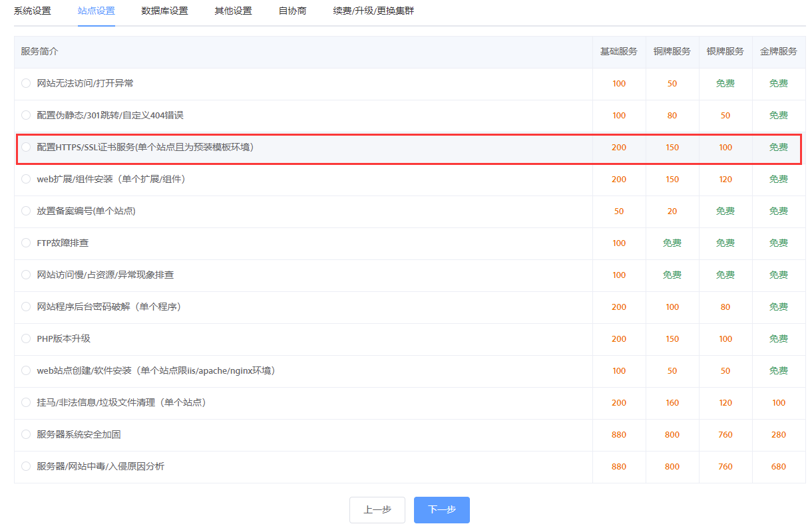The height and width of the screenshot is (532, 810).
Task: Choose 网站访问慢/占资源/异常现象排查 radio option
Action: point(26,275)
